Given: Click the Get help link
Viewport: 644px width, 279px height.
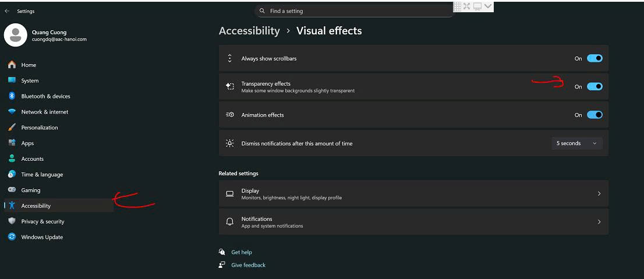Looking at the screenshot, I should click(241, 252).
